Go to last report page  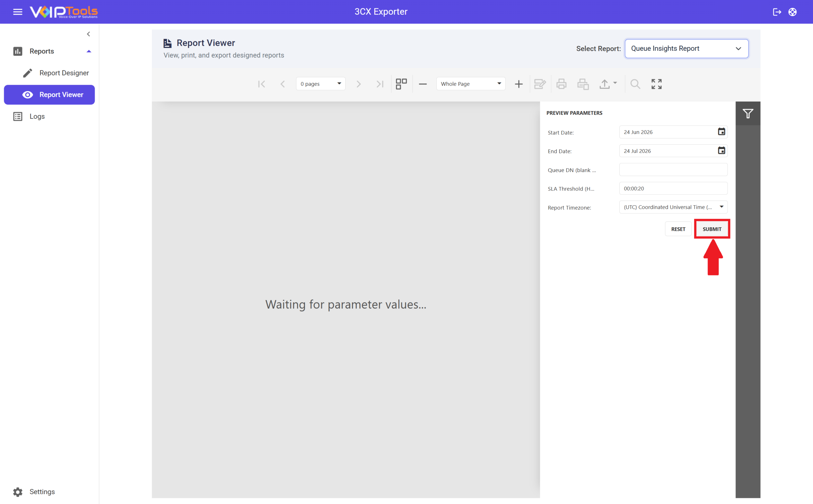pos(380,84)
